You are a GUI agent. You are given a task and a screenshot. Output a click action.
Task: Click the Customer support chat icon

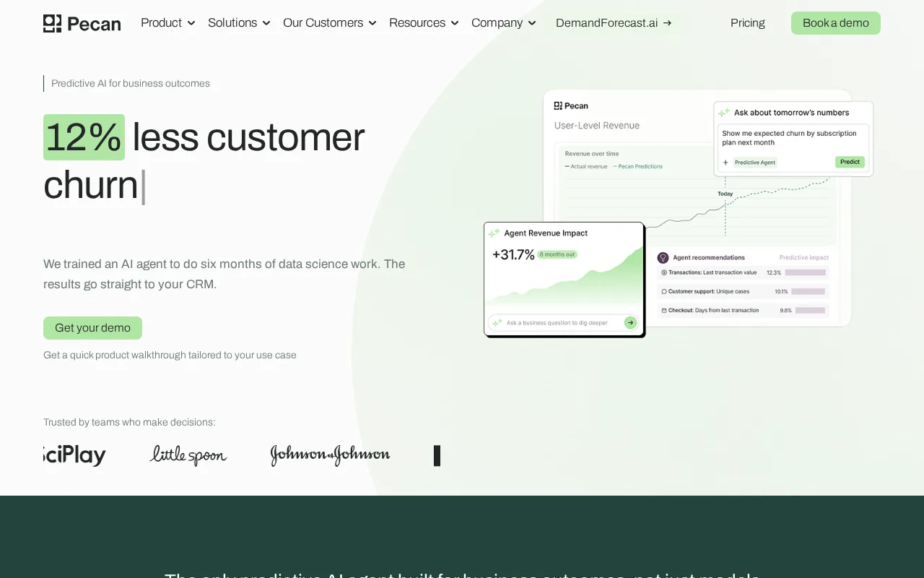coord(664,292)
